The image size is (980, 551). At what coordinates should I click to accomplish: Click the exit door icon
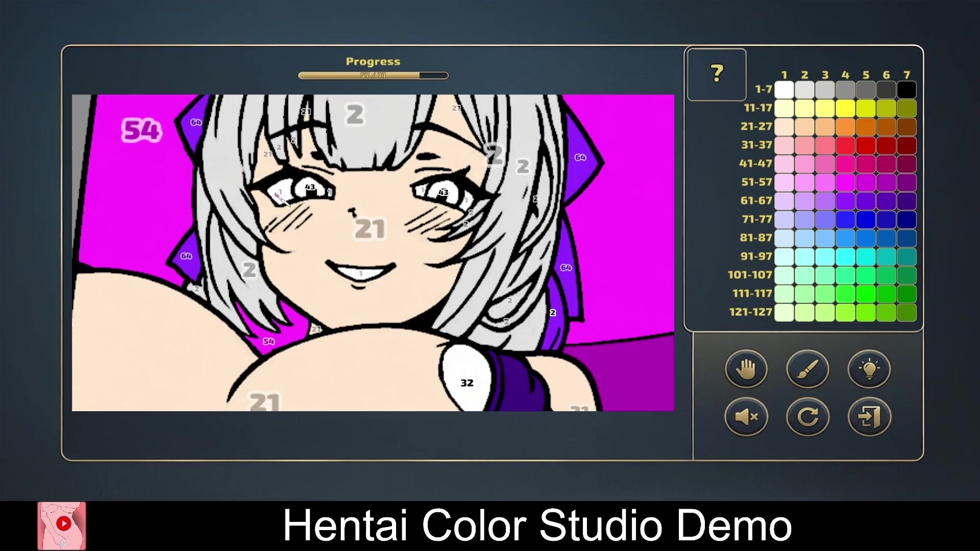869,417
